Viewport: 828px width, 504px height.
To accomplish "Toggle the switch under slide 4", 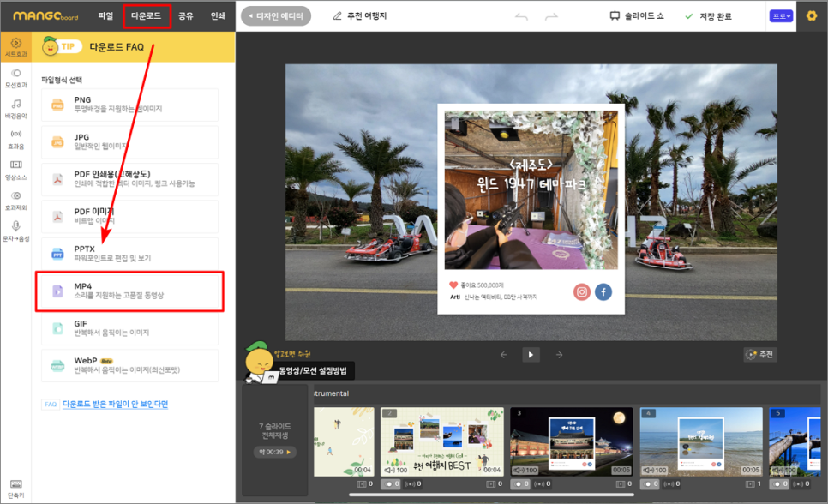I will [650, 484].
